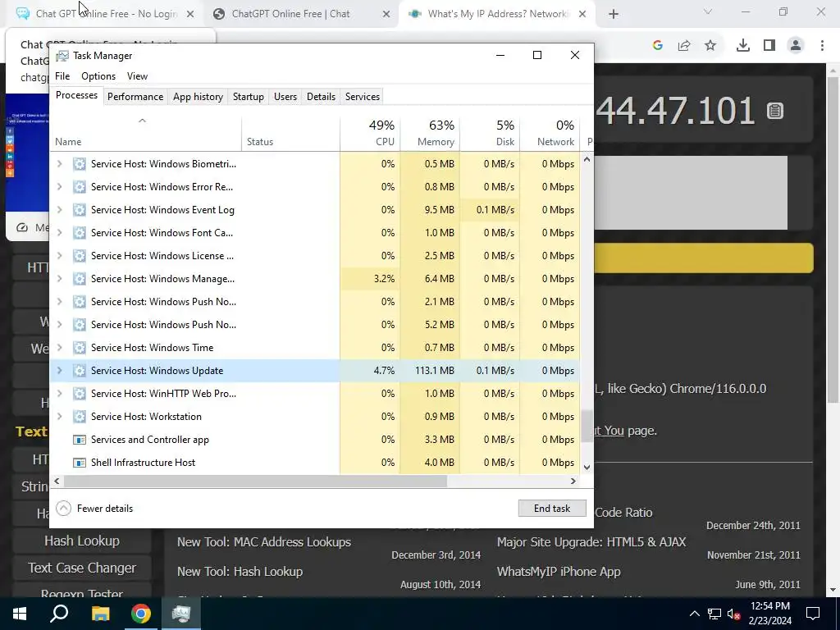Click the copy IP address clipboard icon

point(774,111)
